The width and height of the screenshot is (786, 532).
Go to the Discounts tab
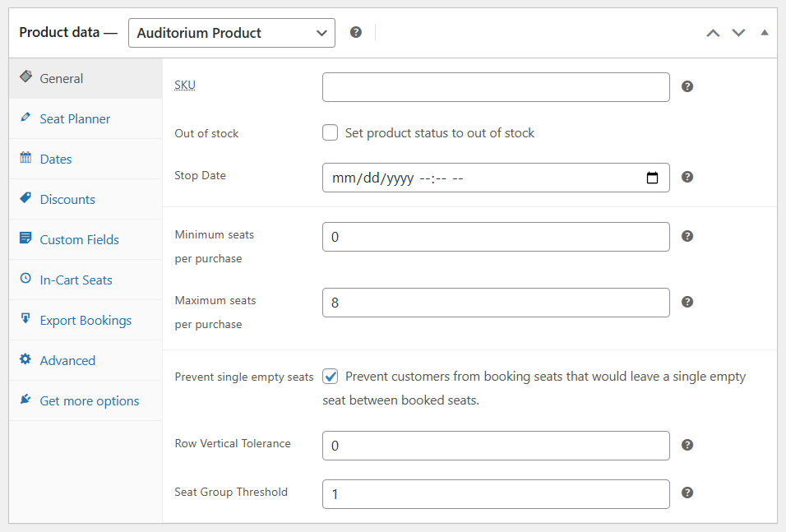tap(67, 199)
